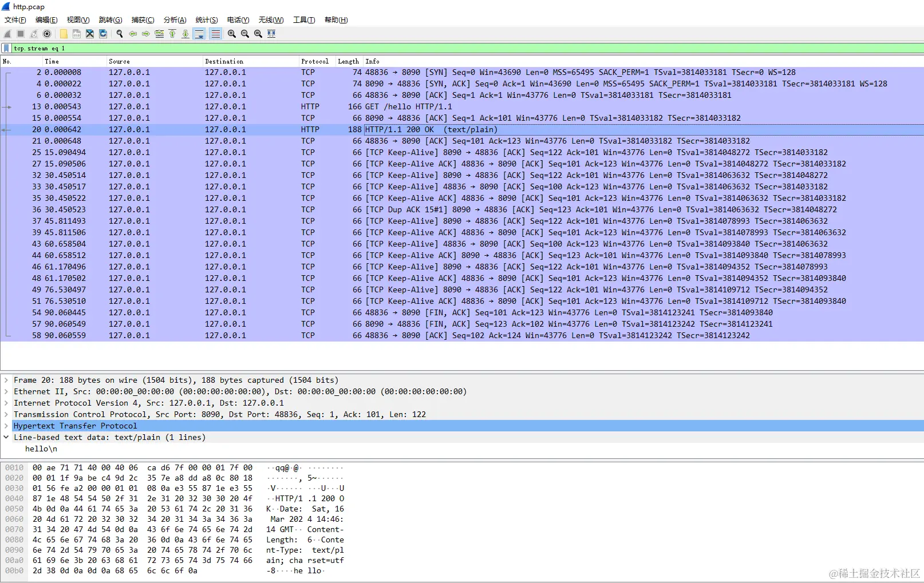The height and width of the screenshot is (583, 924).
Task: Expand the Frame 20 details node
Action: tap(6, 380)
